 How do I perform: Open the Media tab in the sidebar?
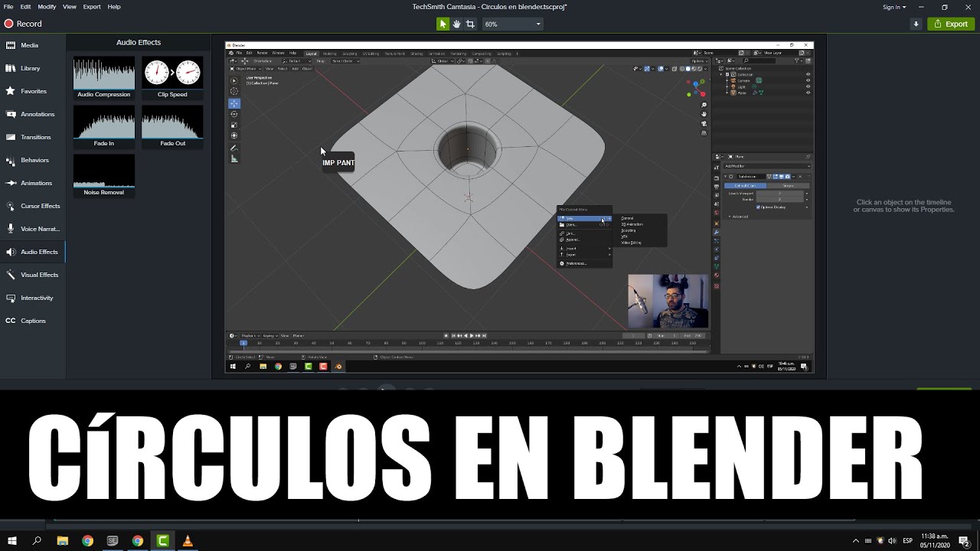(33, 45)
